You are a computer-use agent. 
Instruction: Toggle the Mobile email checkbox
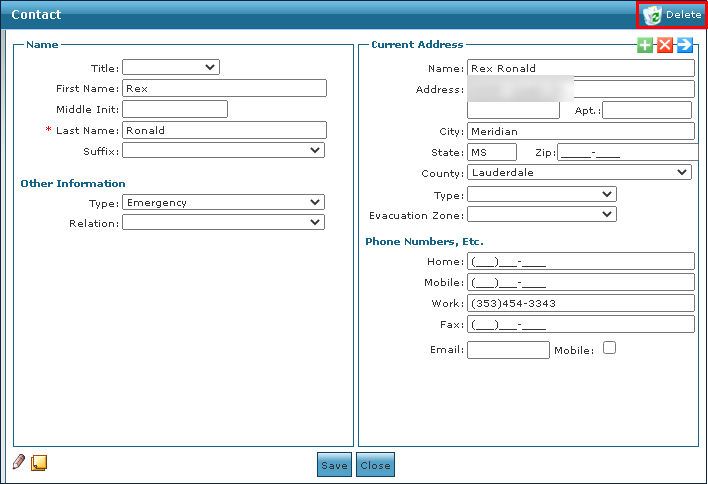609,348
